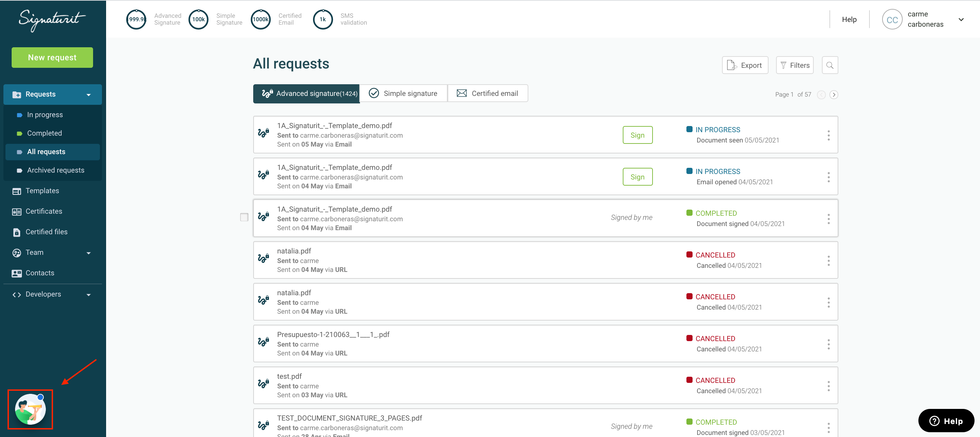
Task: Click the Certificates sidebar icon
Action: [17, 212]
